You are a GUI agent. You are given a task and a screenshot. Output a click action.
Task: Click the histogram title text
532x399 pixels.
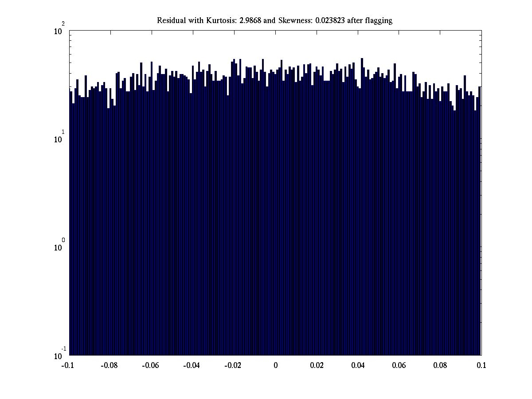tap(274, 20)
